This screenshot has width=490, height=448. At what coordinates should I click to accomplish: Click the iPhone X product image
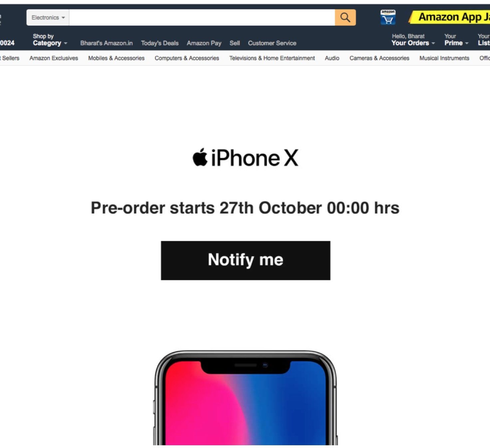246,398
